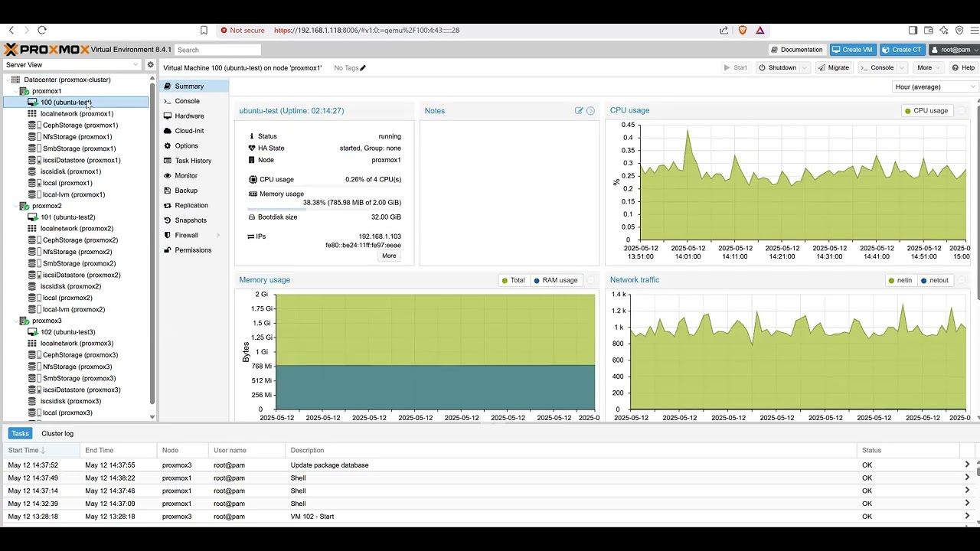The image size is (980, 551).
Task: Sort tasks by the Start Time column
Action: click(42, 451)
